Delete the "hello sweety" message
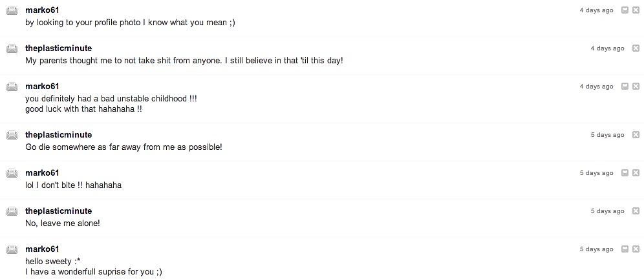The width and height of the screenshot is (644, 279). (x=636, y=249)
